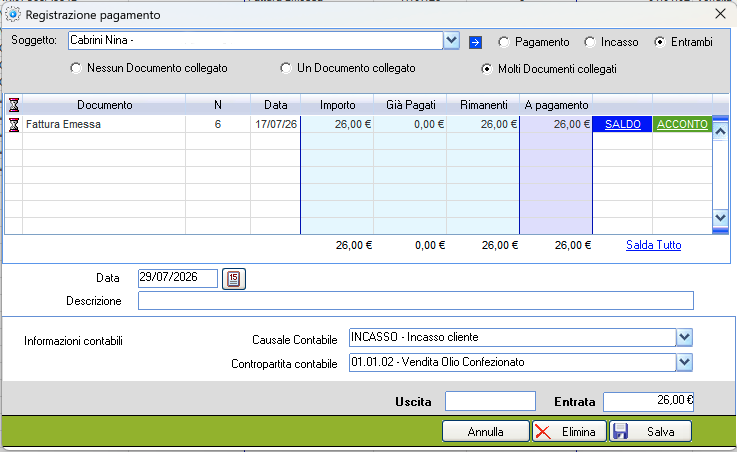Click the Uscita amount field
Viewport: 737px width, 452px height.
pyautogui.click(x=490, y=401)
